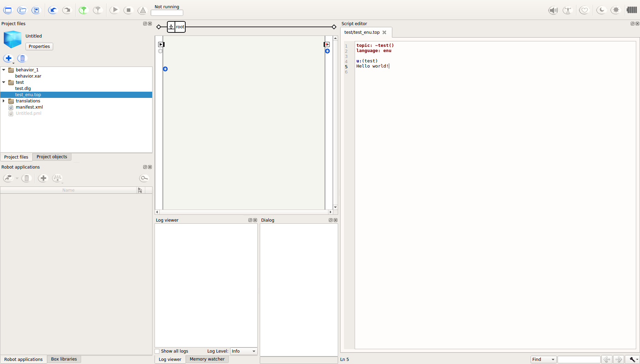640x364 pixels.
Task: Select behavior.xar file
Action: click(x=28, y=76)
